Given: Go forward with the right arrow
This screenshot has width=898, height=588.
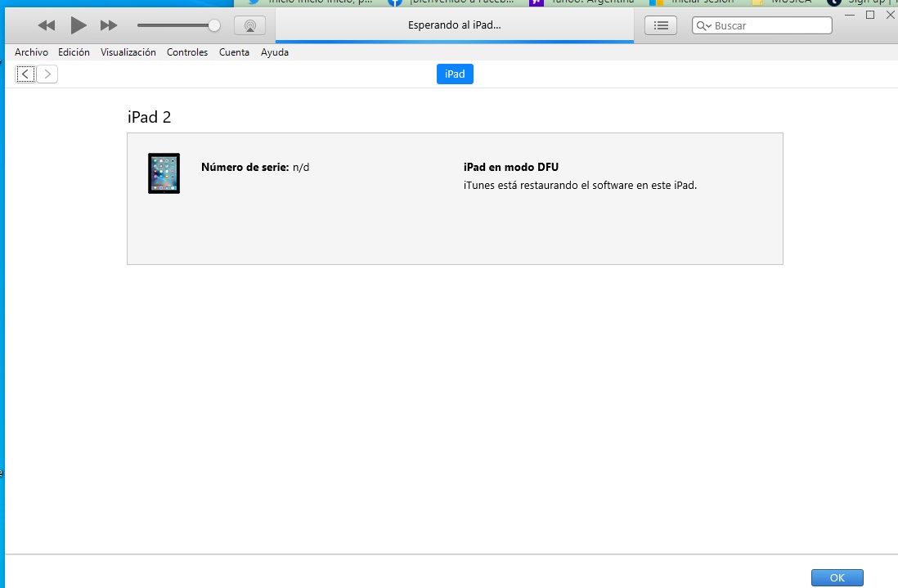Looking at the screenshot, I should (47, 74).
